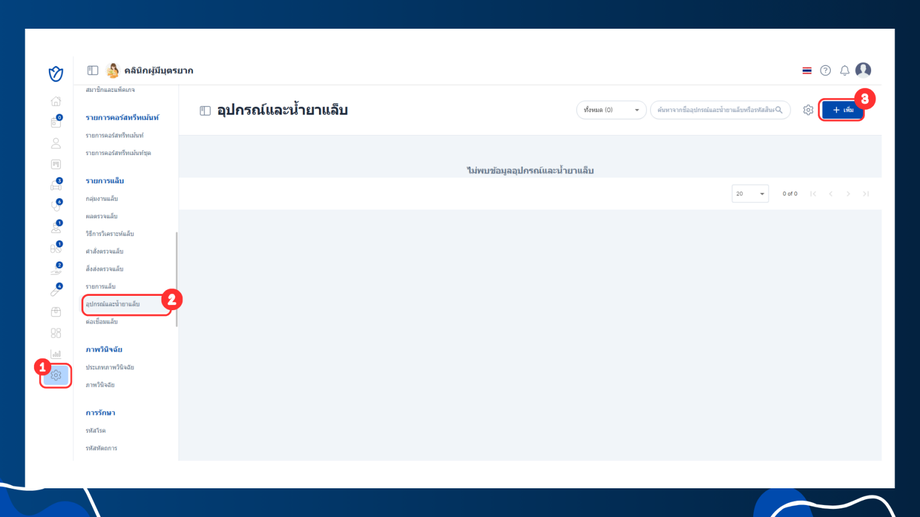Click the settings menu vertical scrollbar
This screenshot has height=517, width=920.
pyautogui.click(x=177, y=279)
